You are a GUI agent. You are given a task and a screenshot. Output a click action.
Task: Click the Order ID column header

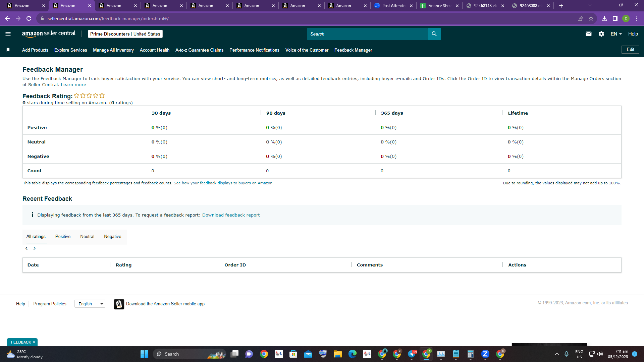235,265
